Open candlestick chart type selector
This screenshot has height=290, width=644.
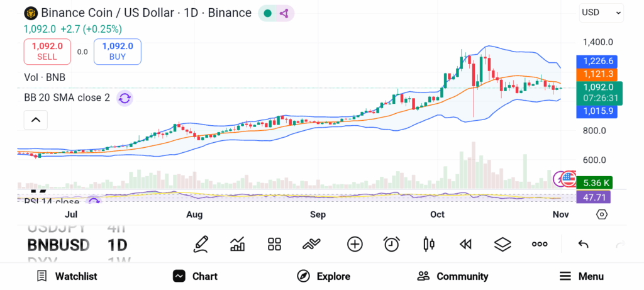coord(429,244)
